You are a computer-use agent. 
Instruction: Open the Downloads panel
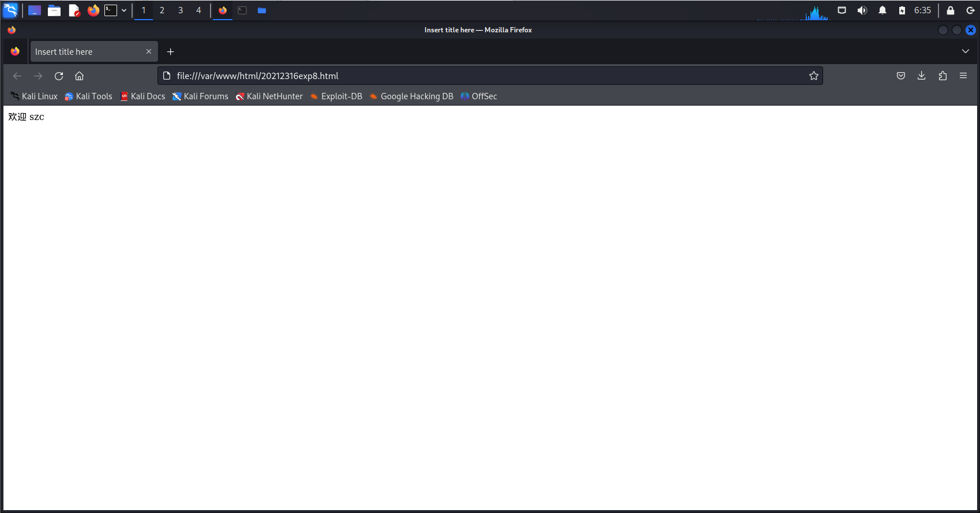922,76
